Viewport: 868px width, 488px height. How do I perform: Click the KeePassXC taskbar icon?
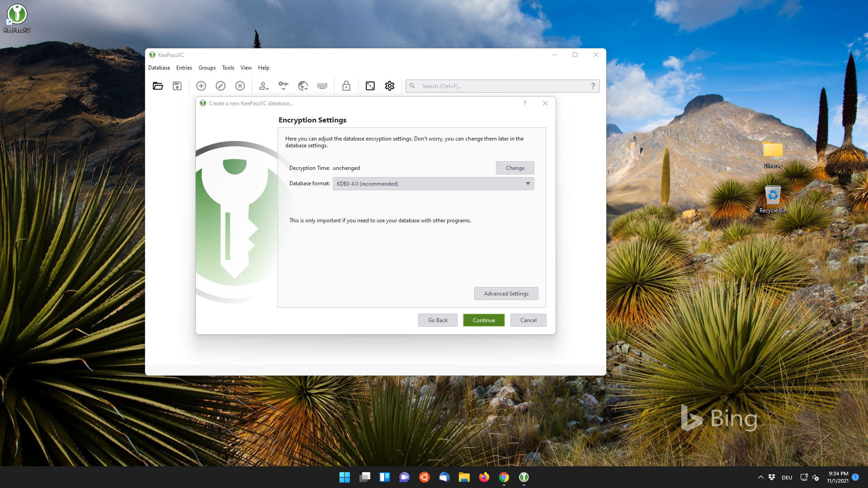point(524,477)
